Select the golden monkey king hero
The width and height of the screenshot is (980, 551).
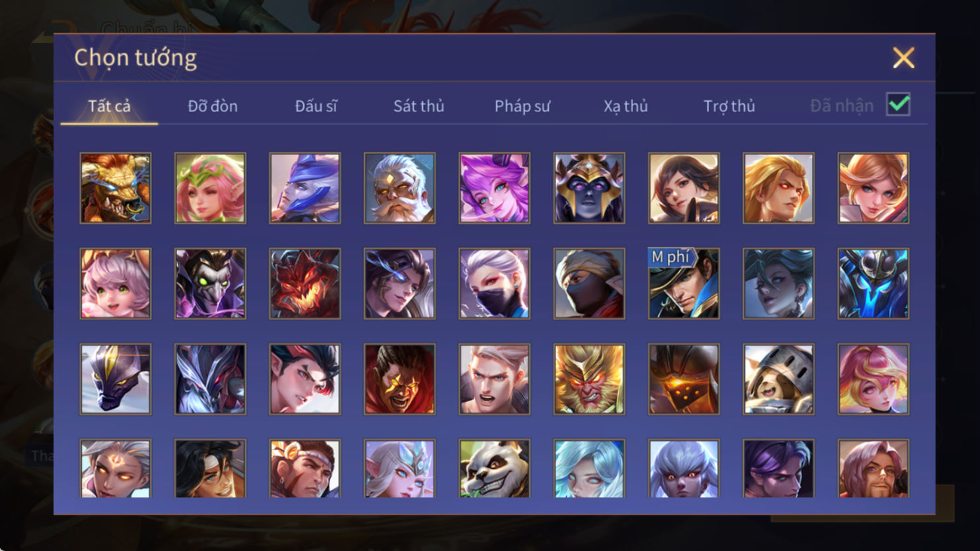click(x=589, y=379)
